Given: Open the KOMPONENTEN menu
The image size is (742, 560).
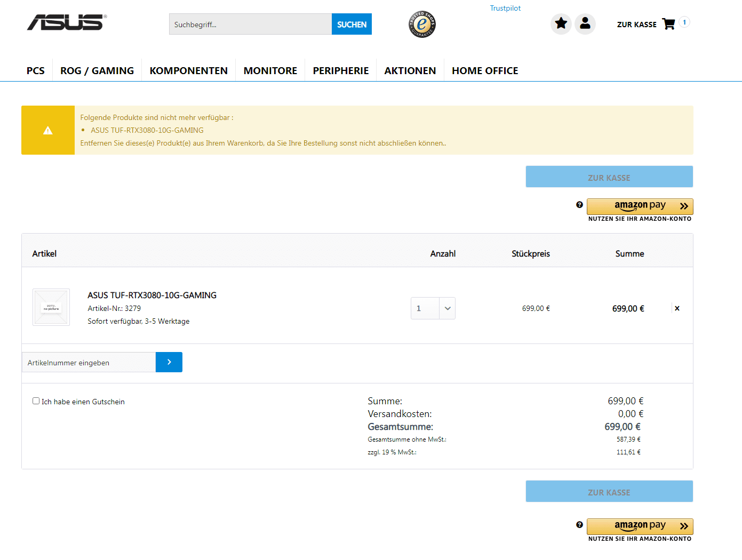Looking at the screenshot, I should (188, 70).
